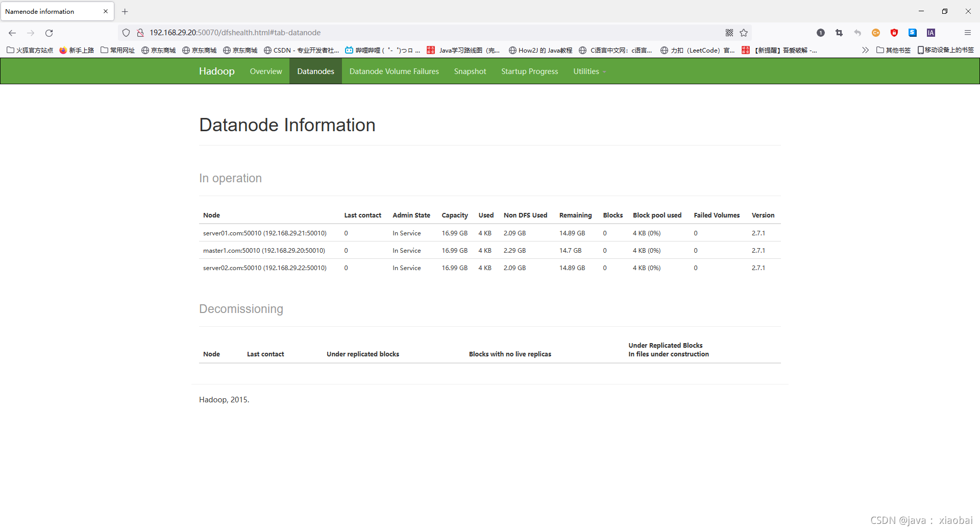Click the purple IA extension icon
980x531 pixels.
(931, 33)
